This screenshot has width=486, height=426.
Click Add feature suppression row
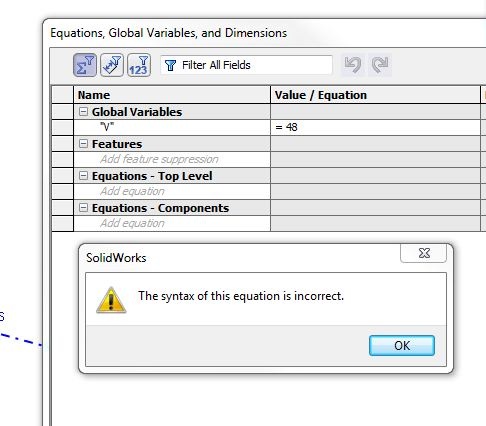click(172, 159)
